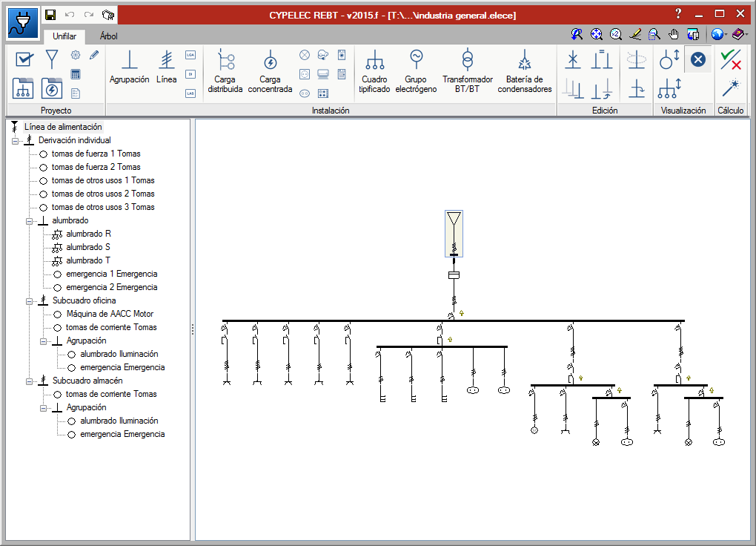
Task: Add a Batería de condensadores
Action: click(524, 71)
